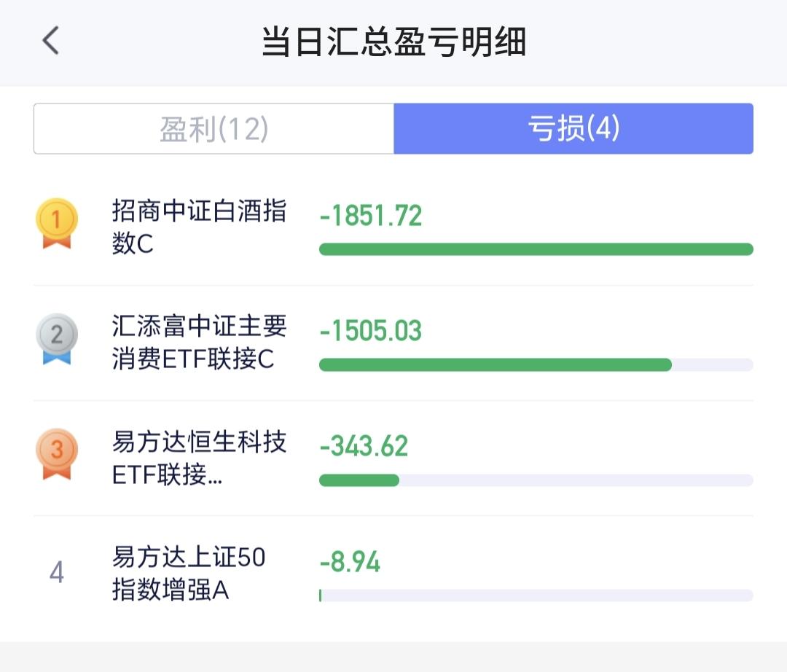Click the progress bar under -8.94
This screenshot has height=672, width=787.
pos(536,595)
